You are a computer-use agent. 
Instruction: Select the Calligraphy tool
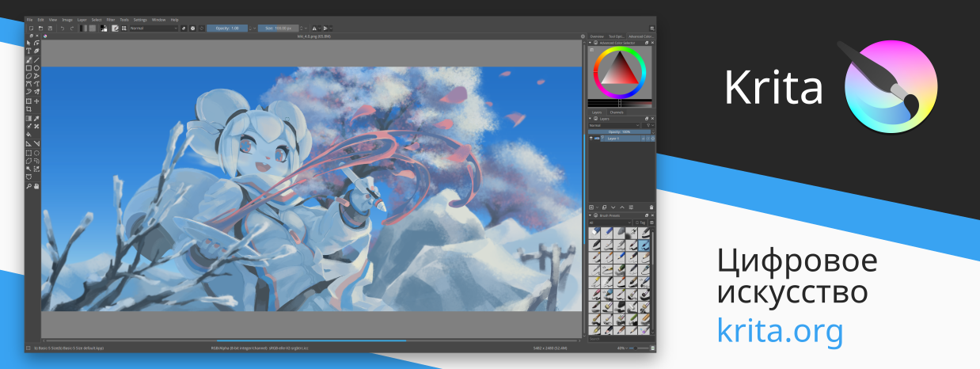(36, 51)
